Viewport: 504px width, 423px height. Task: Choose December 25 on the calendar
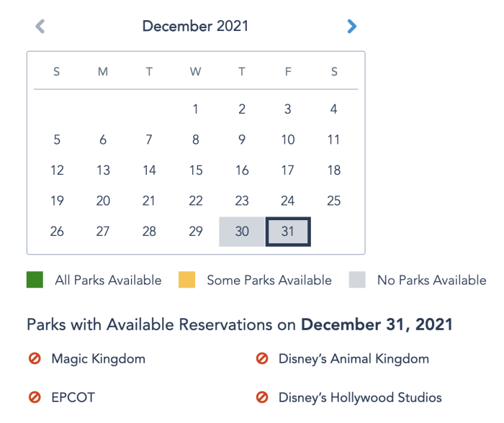click(334, 201)
